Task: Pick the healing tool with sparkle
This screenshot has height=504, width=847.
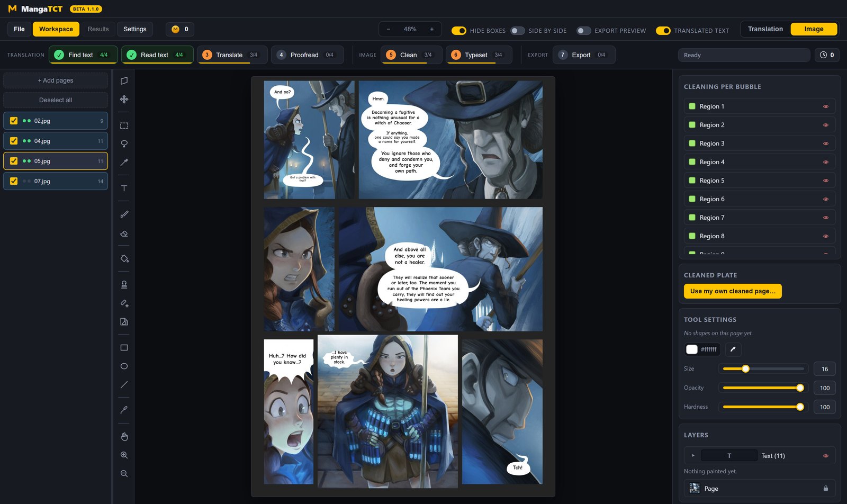Action: pyautogui.click(x=124, y=303)
